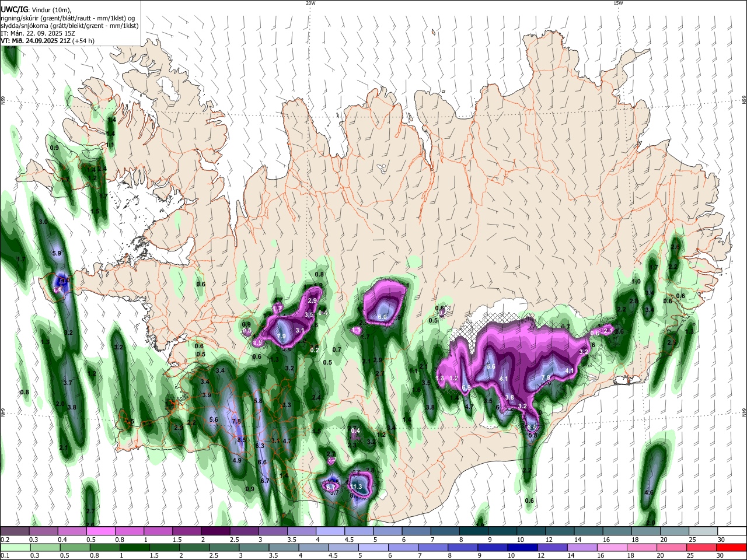Image resolution: width=747 pixels, height=560 pixels.
Task: Click the 8.5 precipitation value in southwest
Action: click(x=241, y=440)
